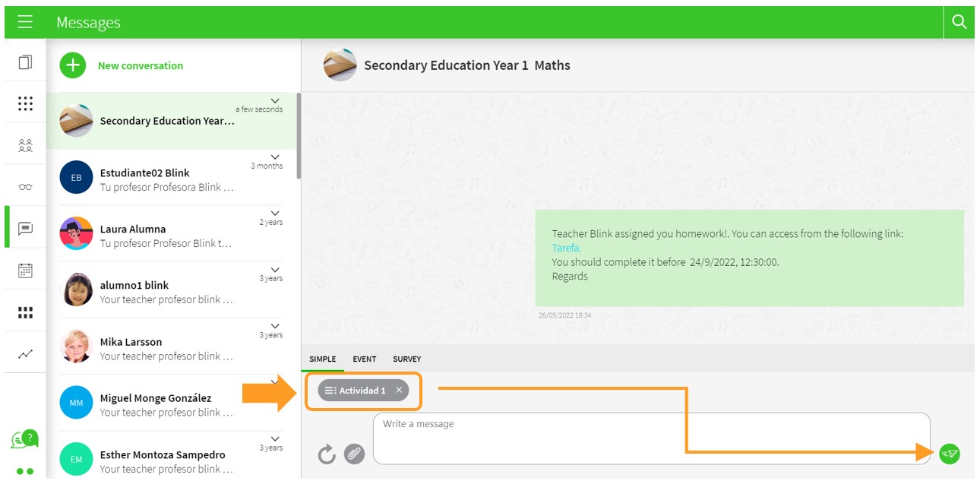The height and width of the screenshot is (481, 980).
Task: Open the messages chat icon in sidebar
Action: [x=25, y=228]
